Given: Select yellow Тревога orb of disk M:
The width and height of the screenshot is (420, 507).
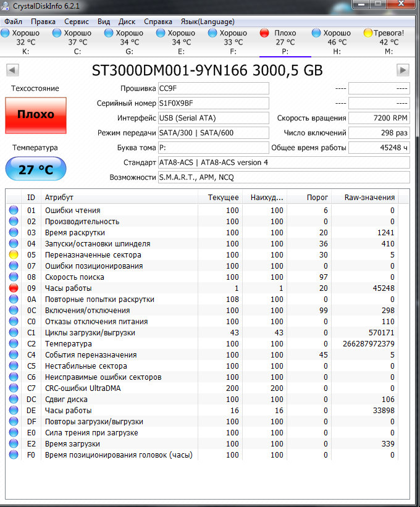Looking at the screenshot, I should (368, 33).
